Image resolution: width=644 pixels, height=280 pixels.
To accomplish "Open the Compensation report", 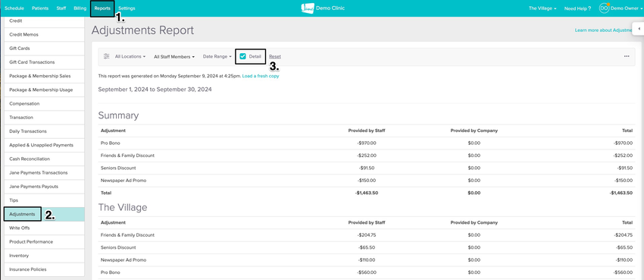I will 45,104.
